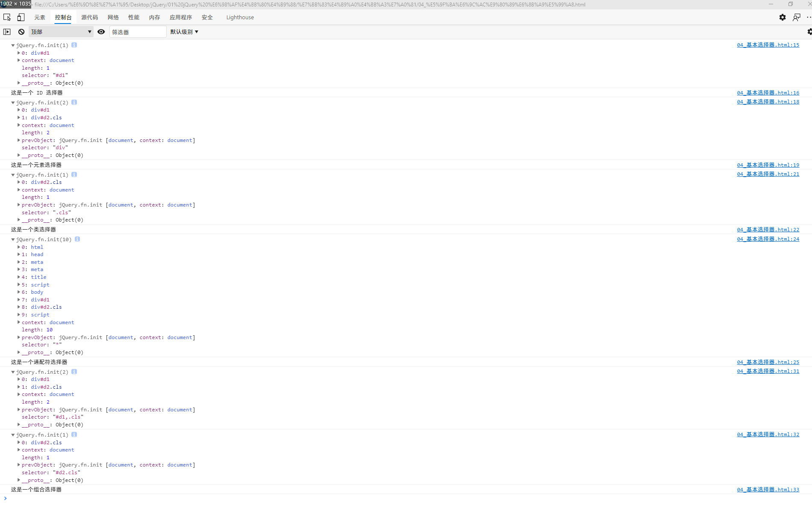The height and width of the screenshot is (508, 812).
Task: Switch to the 应用程序 tab
Action: click(181, 18)
